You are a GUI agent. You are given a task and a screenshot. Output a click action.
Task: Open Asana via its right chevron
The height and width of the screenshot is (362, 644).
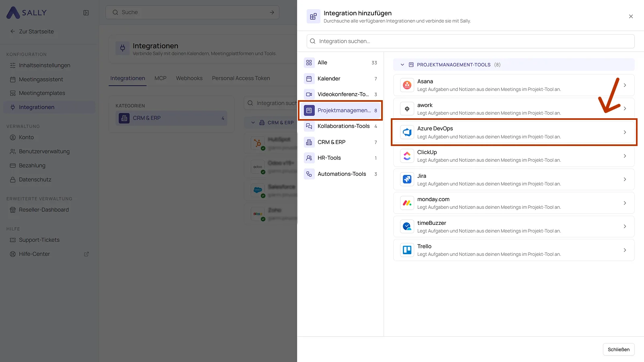tap(625, 85)
